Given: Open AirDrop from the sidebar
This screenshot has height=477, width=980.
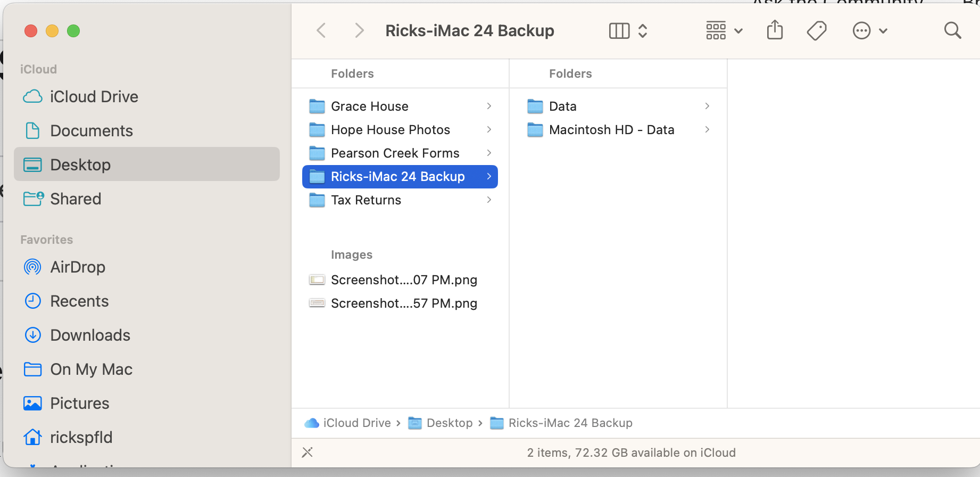Looking at the screenshot, I should (x=78, y=267).
